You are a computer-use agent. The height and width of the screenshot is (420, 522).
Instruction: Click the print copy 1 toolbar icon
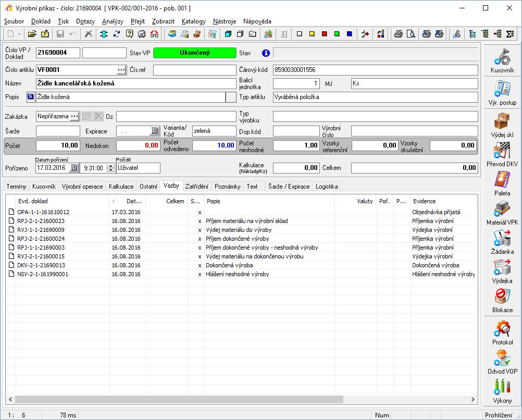point(426,34)
